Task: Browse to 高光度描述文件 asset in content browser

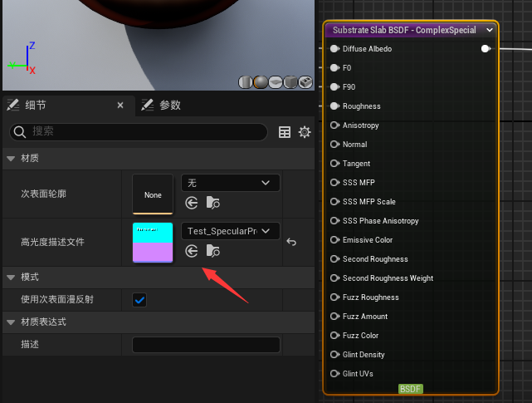Action: click(213, 251)
